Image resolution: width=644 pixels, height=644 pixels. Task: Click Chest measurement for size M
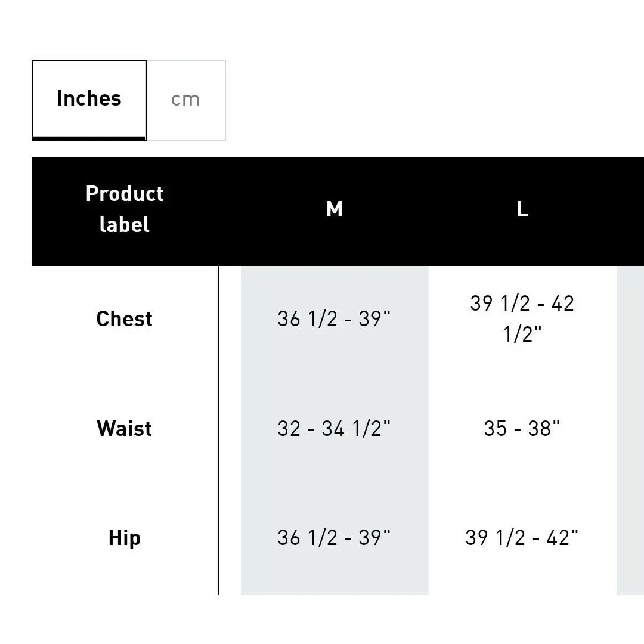pos(334,318)
